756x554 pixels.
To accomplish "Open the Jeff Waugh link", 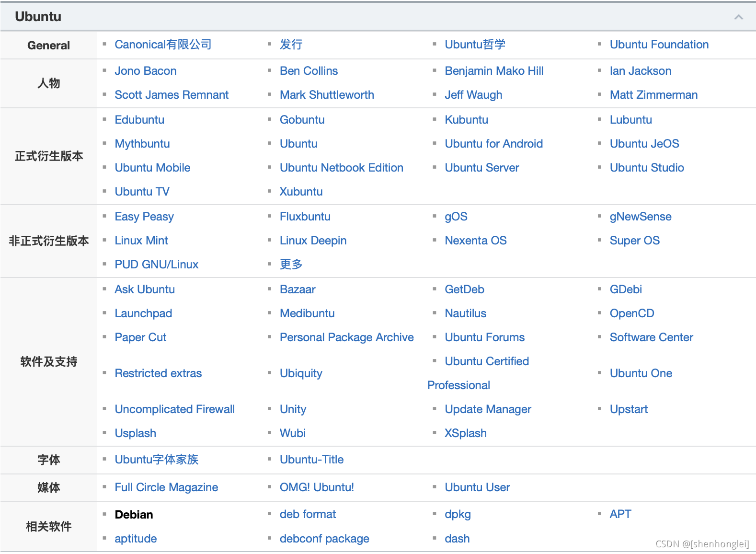I will click(473, 95).
